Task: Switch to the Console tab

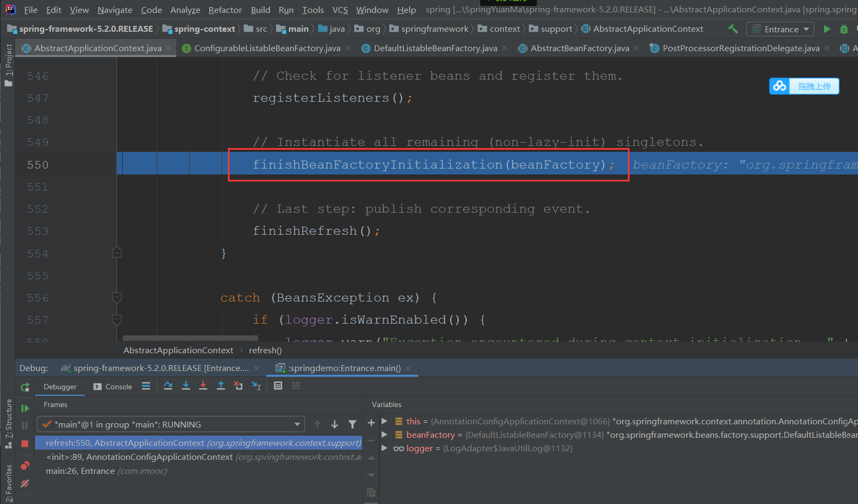Action: click(x=113, y=387)
